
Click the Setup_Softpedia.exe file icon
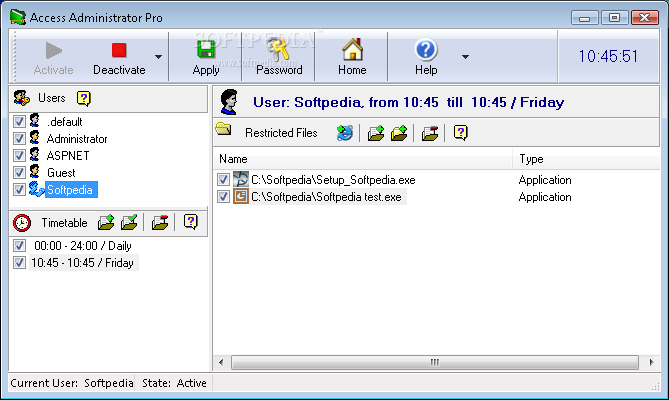pos(241,179)
